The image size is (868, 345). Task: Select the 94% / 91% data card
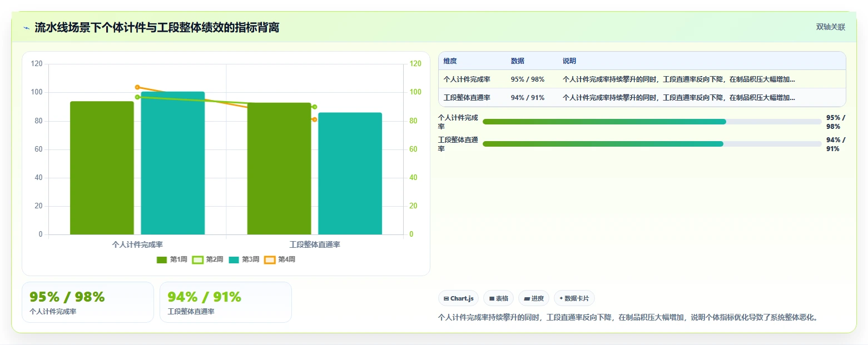tap(226, 302)
